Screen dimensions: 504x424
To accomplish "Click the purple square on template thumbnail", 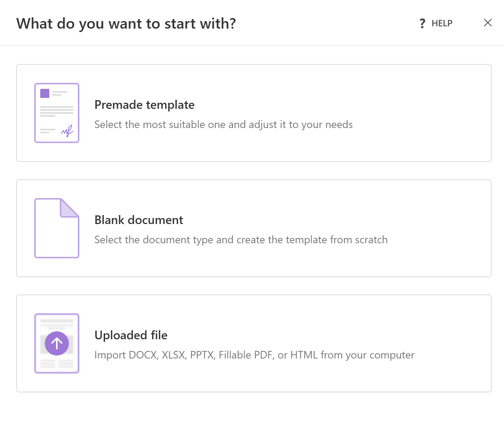I will coord(44,93).
